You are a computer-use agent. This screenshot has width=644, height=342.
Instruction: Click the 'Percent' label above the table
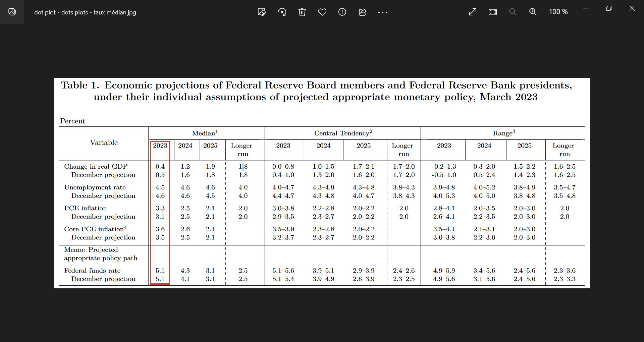click(72, 121)
